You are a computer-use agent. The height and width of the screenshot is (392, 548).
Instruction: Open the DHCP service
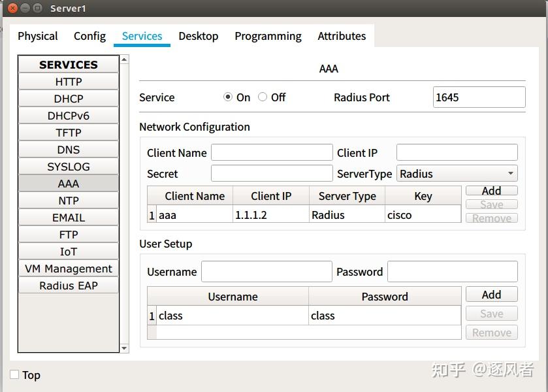pos(69,99)
